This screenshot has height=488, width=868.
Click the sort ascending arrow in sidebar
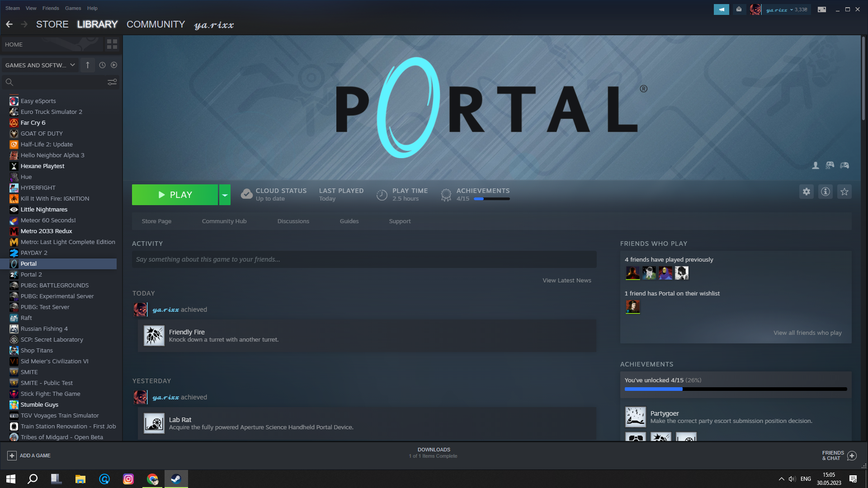point(88,65)
